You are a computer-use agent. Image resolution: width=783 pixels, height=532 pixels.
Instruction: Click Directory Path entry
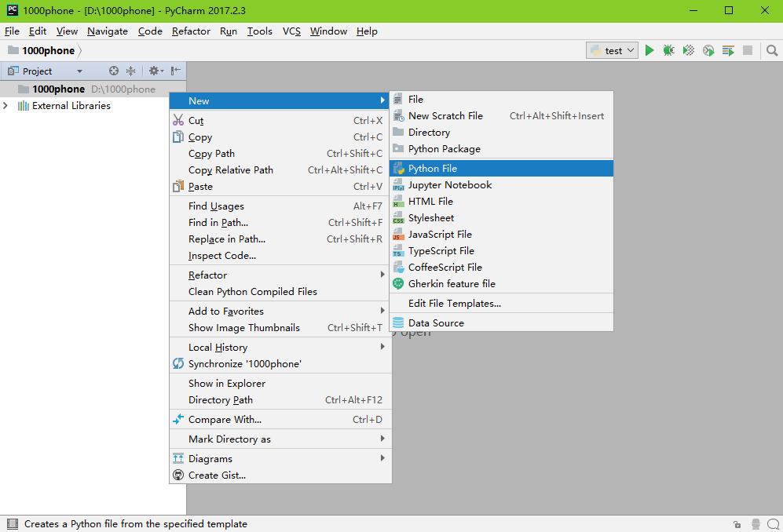point(280,399)
